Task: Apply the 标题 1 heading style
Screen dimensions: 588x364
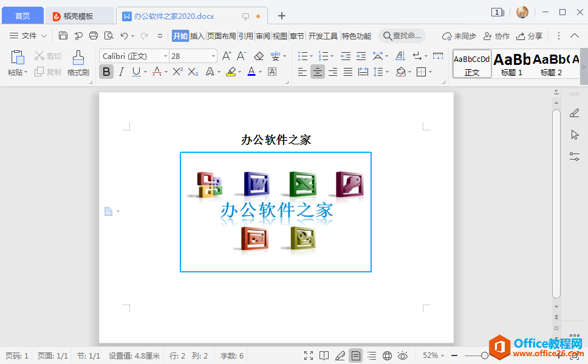Action: tap(511, 64)
